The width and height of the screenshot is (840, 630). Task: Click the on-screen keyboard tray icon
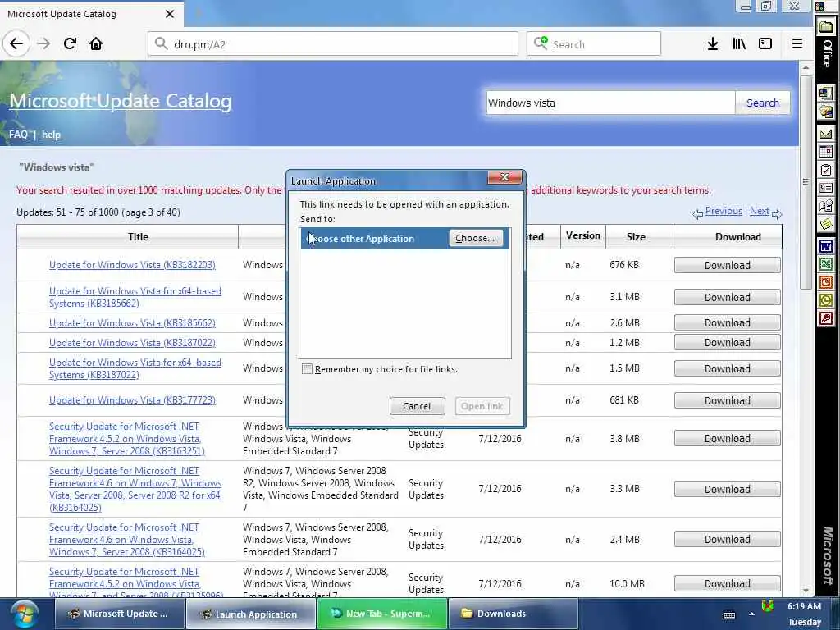(729, 615)
